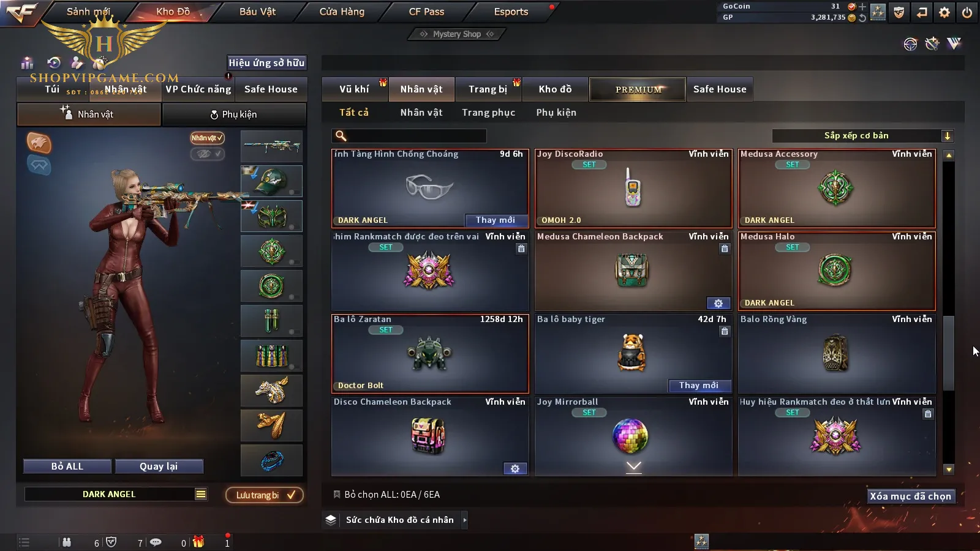Tick Bỏ chọn ALL checkbox

(x=337, y=494)
